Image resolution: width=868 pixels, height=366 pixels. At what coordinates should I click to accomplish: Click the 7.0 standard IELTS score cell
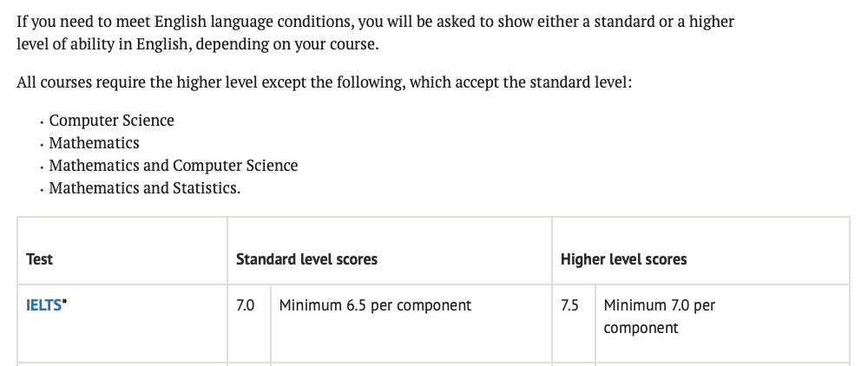click(246, 305)
